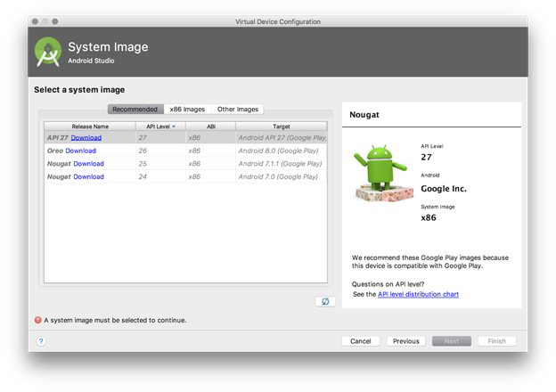
Task: Click the ABI column header
Action: click(x=211, y=127)
